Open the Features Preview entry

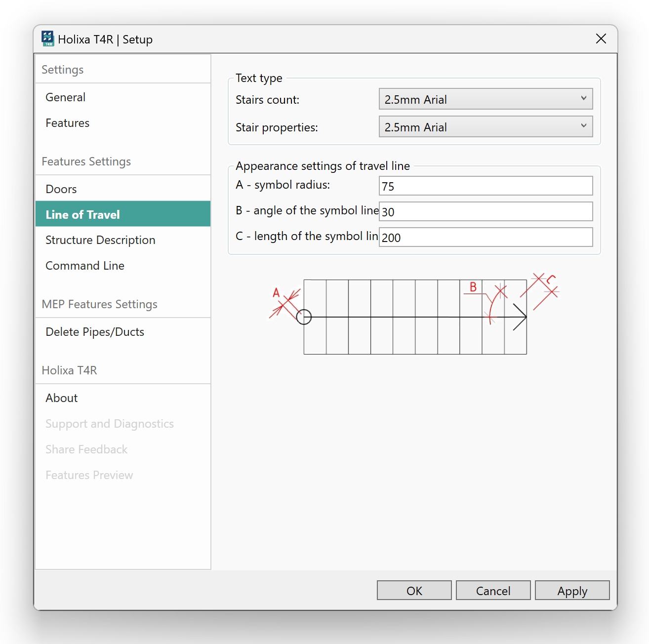coord(89,475)
